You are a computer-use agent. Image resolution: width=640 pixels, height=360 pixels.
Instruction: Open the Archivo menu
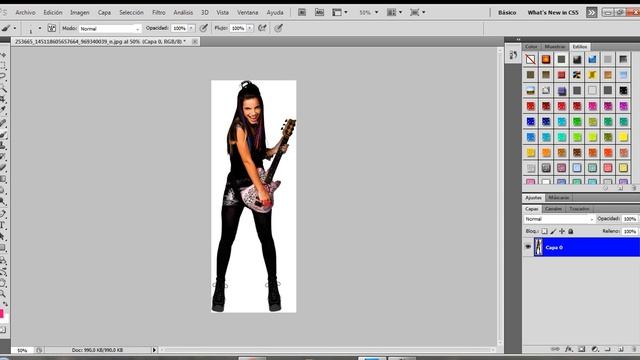click(x=25, y=13)
